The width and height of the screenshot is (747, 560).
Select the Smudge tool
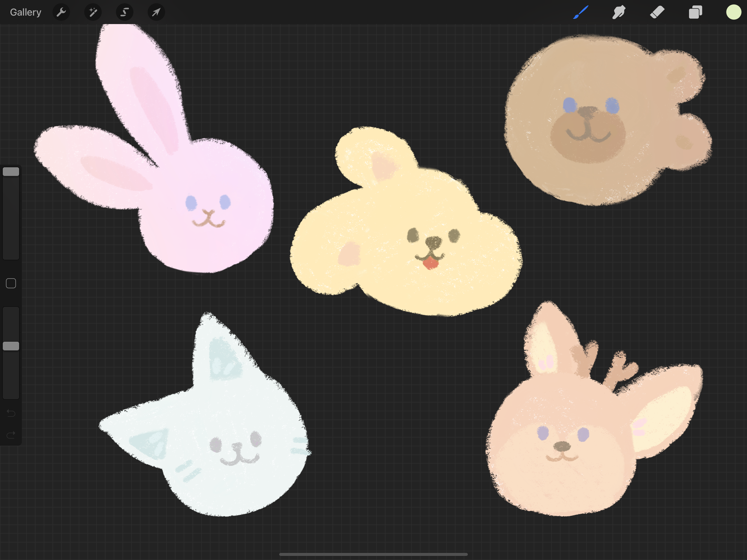(x=619, y=12)
